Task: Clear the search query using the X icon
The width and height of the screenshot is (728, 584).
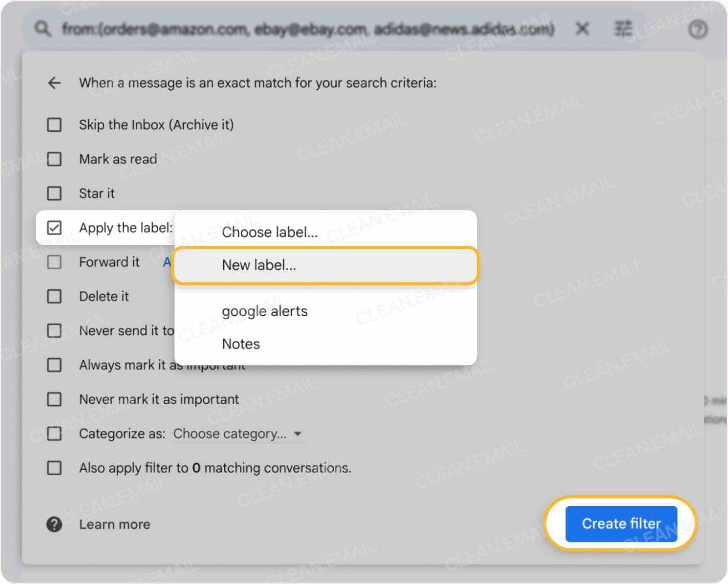Action: click(x=582, y=29)
